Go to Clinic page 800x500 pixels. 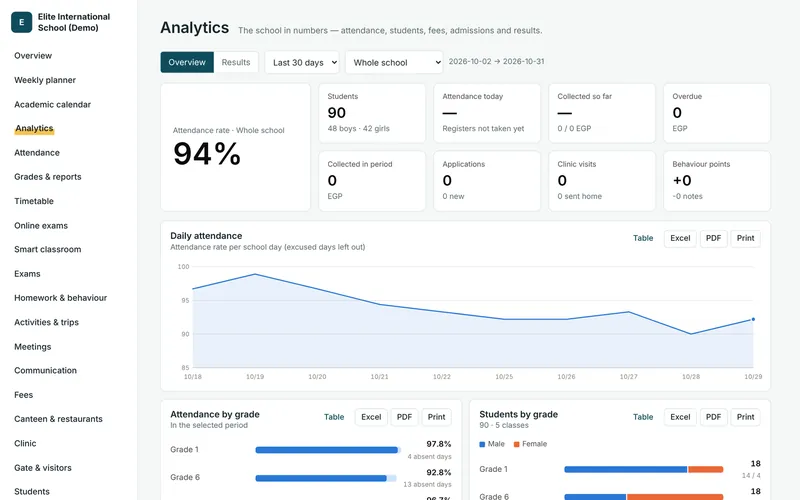tap(25, 443)
